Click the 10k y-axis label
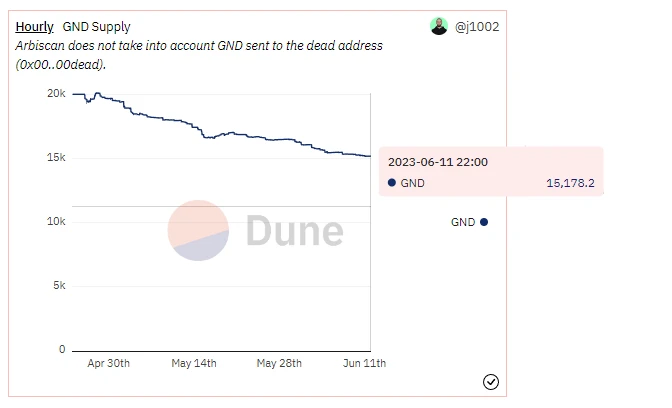Image resolution: width=672 pixels, height=408 pixels. [56, 221]
